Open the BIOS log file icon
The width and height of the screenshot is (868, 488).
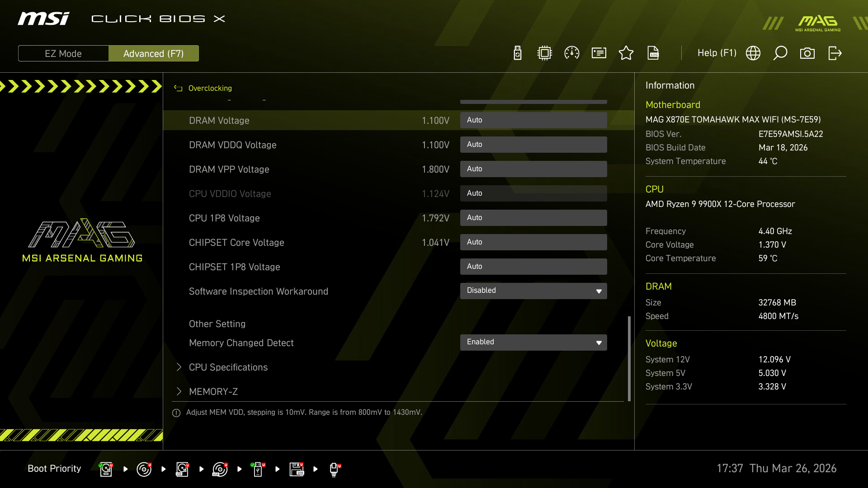point(653,53)
